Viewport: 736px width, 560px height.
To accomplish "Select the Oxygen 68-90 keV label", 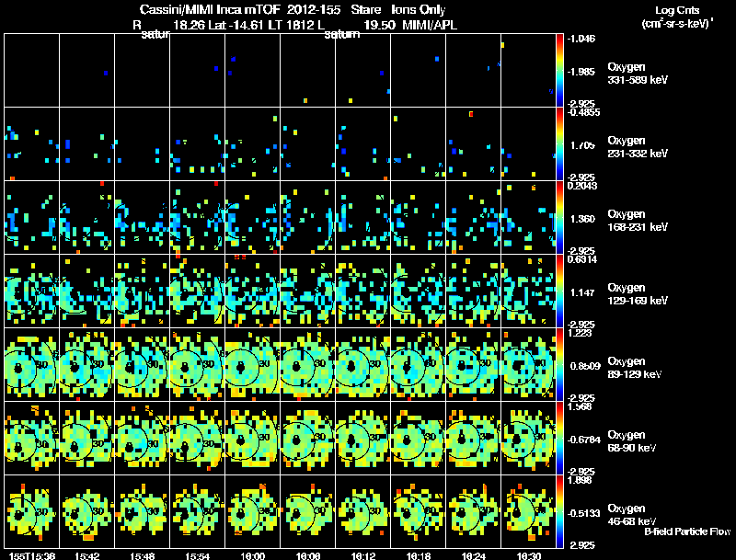I will point(632,441).
